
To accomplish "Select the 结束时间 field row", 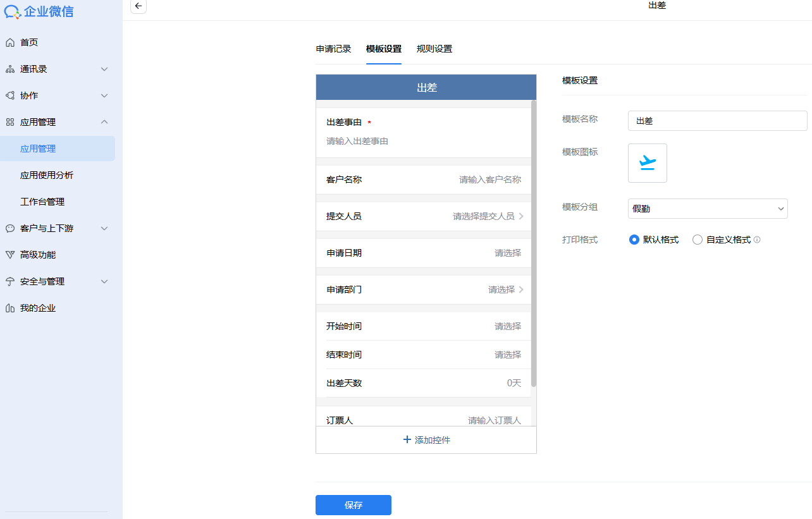I will pyautogui.click(x=424, y=355).
